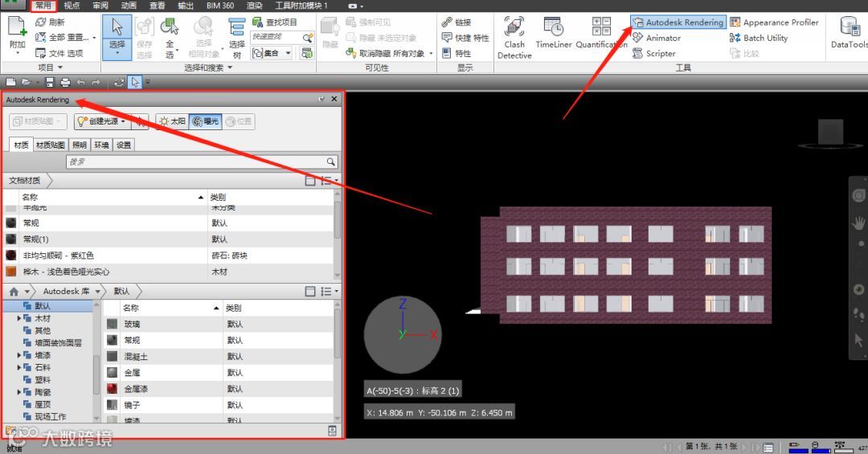Toggle the 曝光 exposure setting
This screenshot has height=454, width=868.
tap(206, 121)
